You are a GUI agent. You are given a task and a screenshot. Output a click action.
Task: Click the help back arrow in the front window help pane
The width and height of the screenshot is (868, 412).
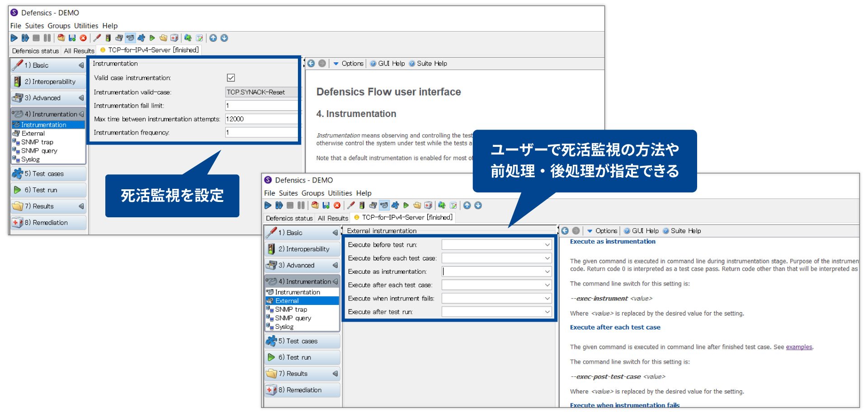tap(565, 231)
